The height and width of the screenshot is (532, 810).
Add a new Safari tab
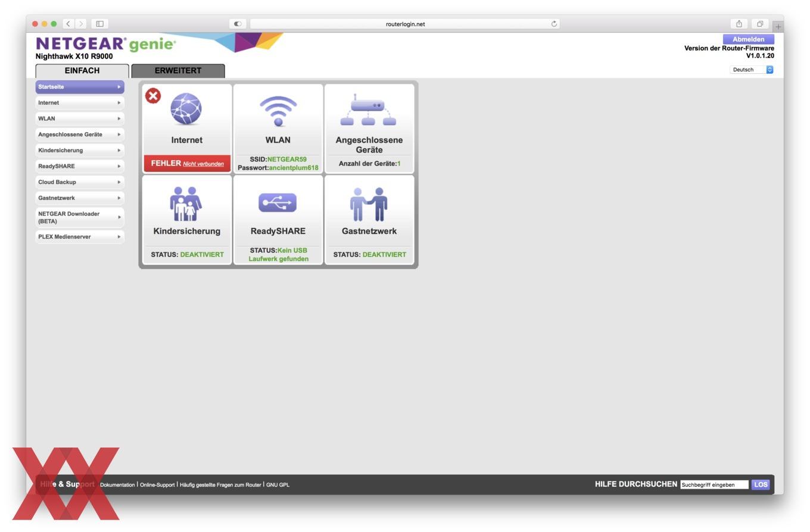(x=778, y=26)
